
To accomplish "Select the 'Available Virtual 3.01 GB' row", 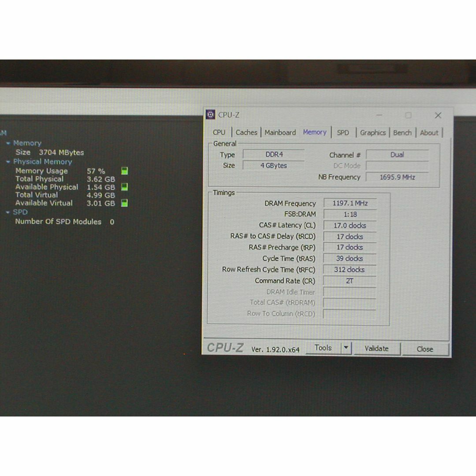I will tap(65, 203).
